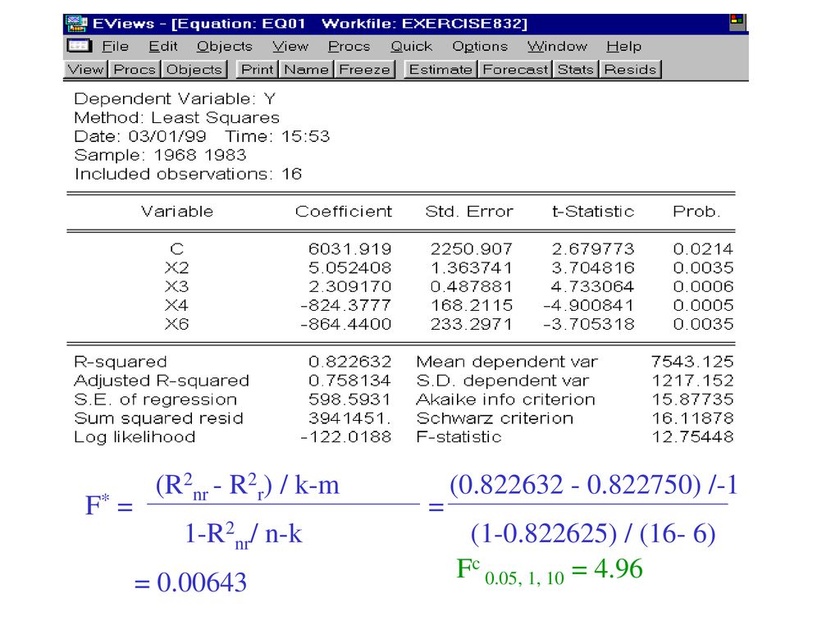
Task: Click Adjusted R-squared value 0.758134
Action: pyautogui.click(x=349, y=381)
